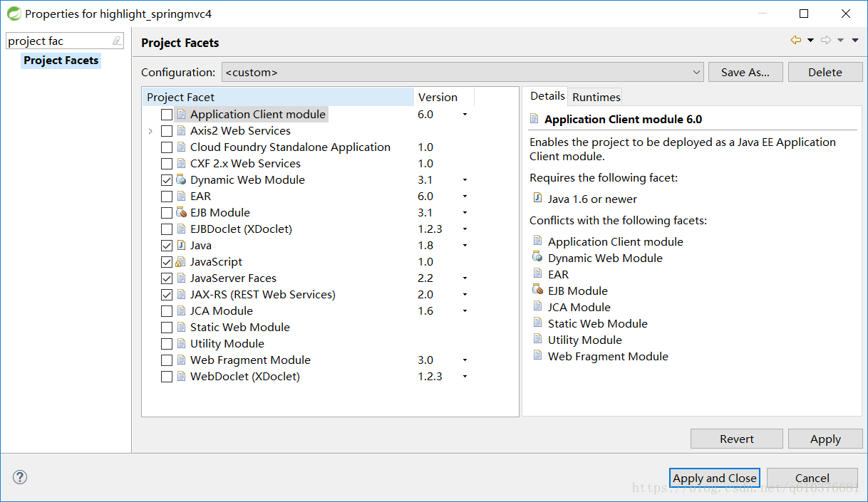Click the Axis2 Web Services facet icon

[181, 130]
